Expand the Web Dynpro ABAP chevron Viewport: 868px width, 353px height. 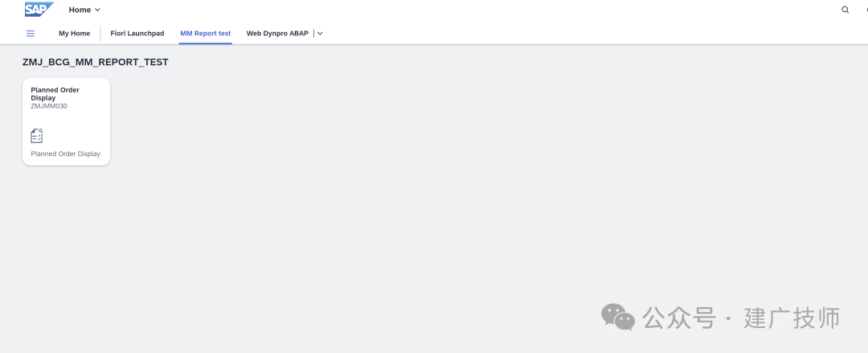[x=320, y=33]
